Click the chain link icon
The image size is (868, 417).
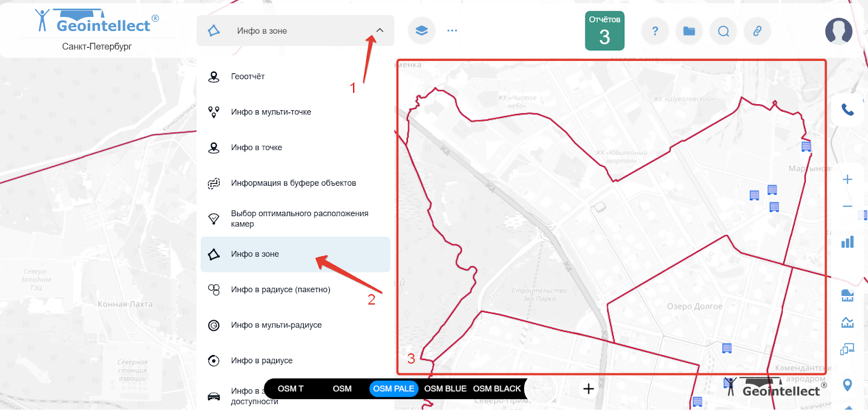point(757,31)
